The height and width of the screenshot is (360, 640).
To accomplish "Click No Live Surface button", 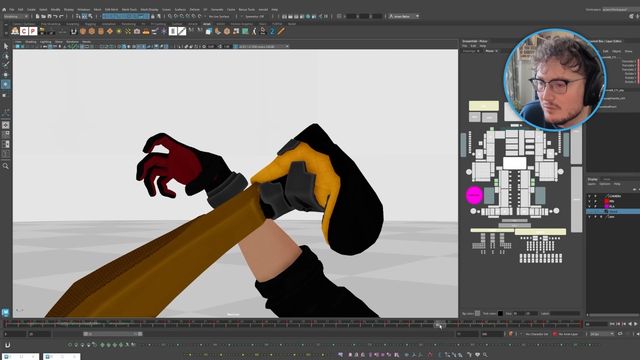I will click(x=219, y=16).
